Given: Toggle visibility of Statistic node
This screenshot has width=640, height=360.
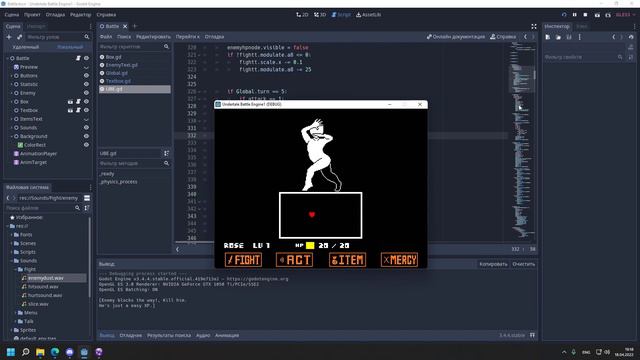Looking at the screenshot, I should click(x=86, y=84).
